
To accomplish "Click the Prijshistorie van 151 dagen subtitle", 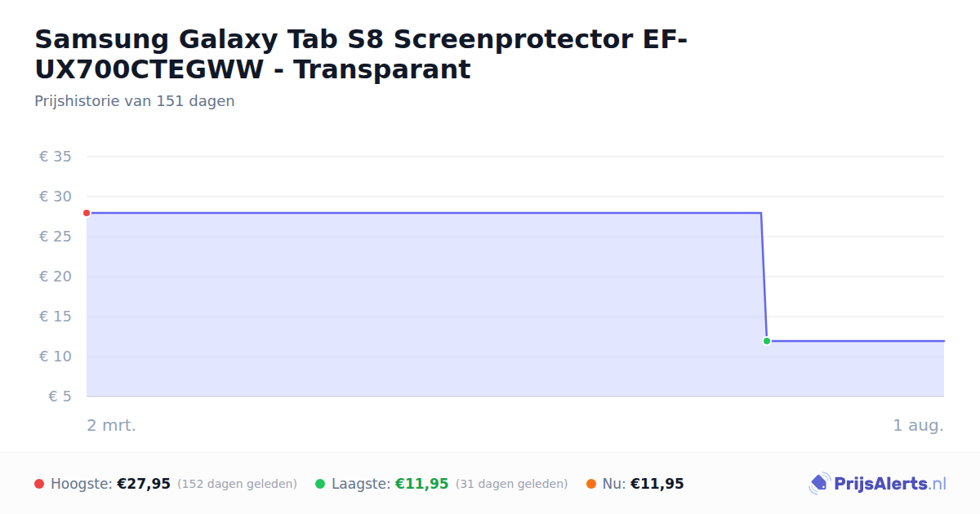I will [x=135, y=101].
